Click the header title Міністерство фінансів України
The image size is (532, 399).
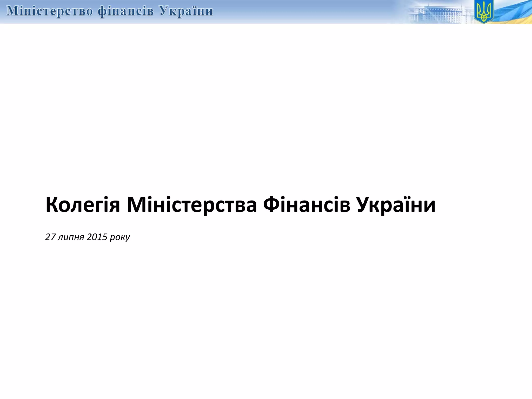[x=109, y=11]
